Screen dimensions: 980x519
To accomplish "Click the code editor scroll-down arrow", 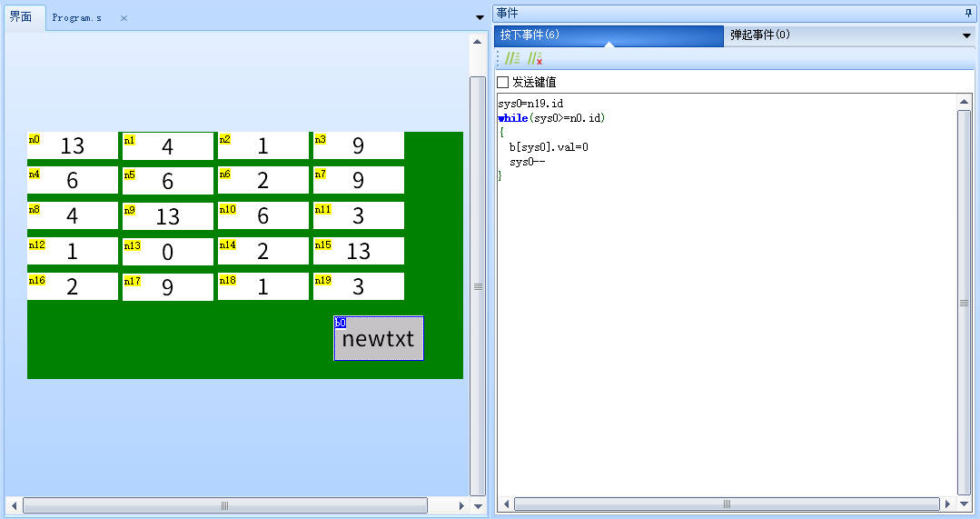I will (965, 504).
